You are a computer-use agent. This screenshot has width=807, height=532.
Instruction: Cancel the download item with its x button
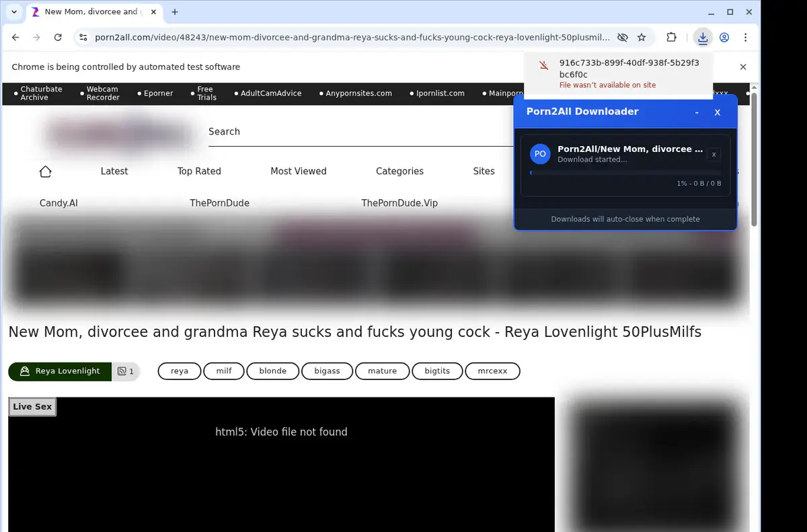coord(714,154)
